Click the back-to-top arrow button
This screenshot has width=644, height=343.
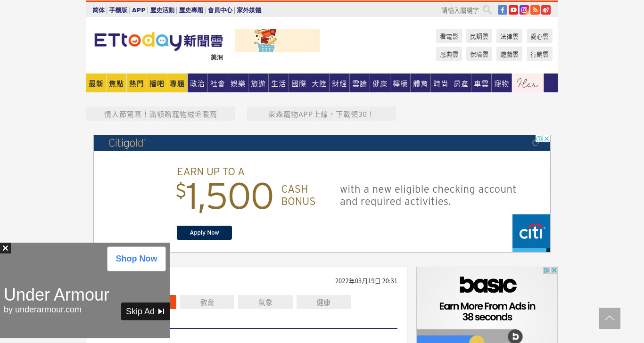tap(610, 318)
